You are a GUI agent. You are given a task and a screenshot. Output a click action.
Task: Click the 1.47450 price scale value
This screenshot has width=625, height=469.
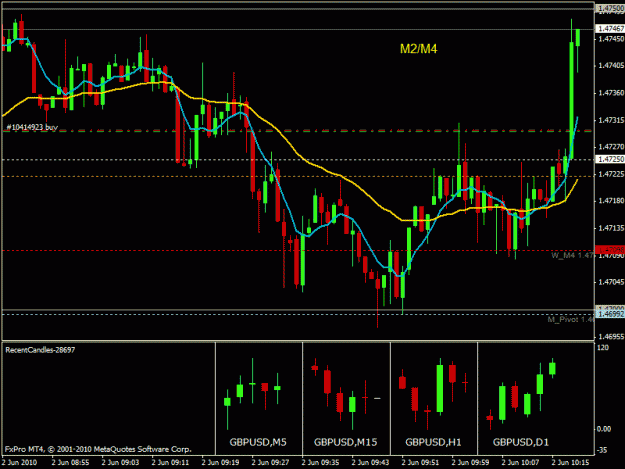(x=611, y=39)
